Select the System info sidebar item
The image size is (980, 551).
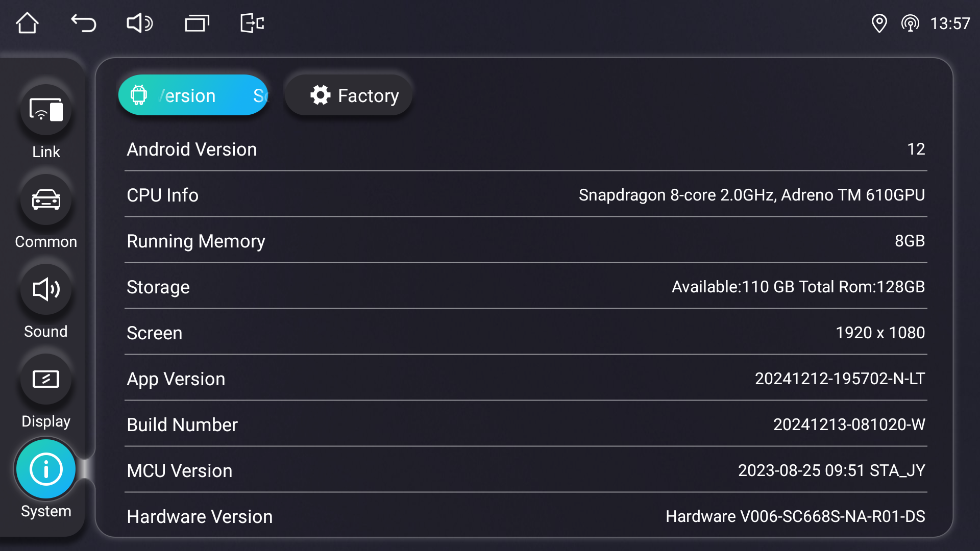[x=46, y=469]
